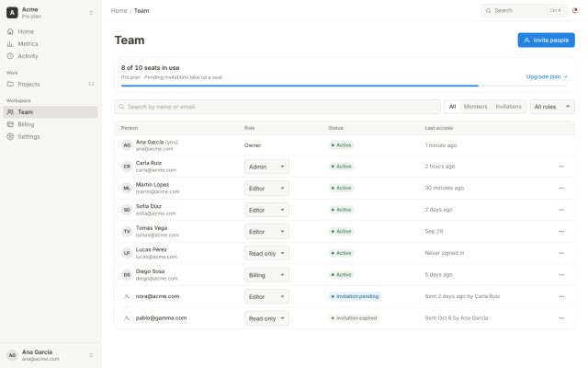Change Sofía Díaz's Editor role dropdown
This screenshot has height=368, width=588.
pos(266,211)
